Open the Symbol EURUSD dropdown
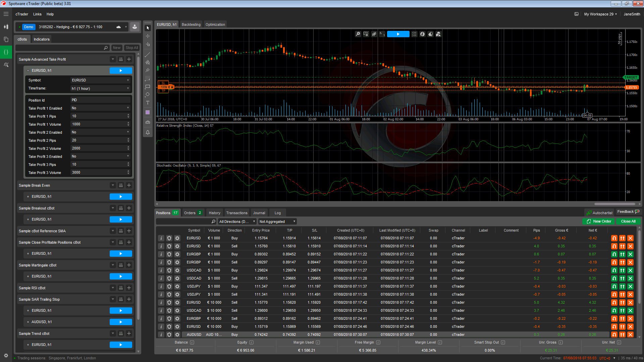Image resolution: width=644 pixels, height=362 pixels. tap(100, 80)
